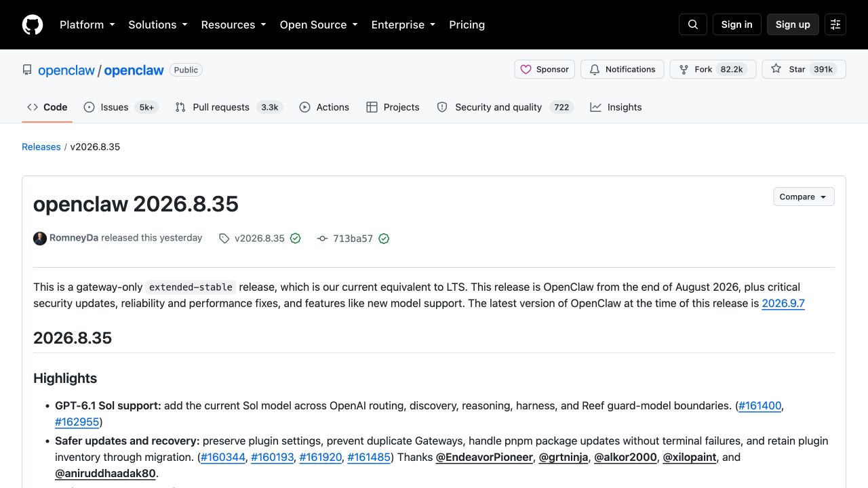
Task: Open @EndeavorPioneer's profile mention
Action: click(x=484, y=457)
